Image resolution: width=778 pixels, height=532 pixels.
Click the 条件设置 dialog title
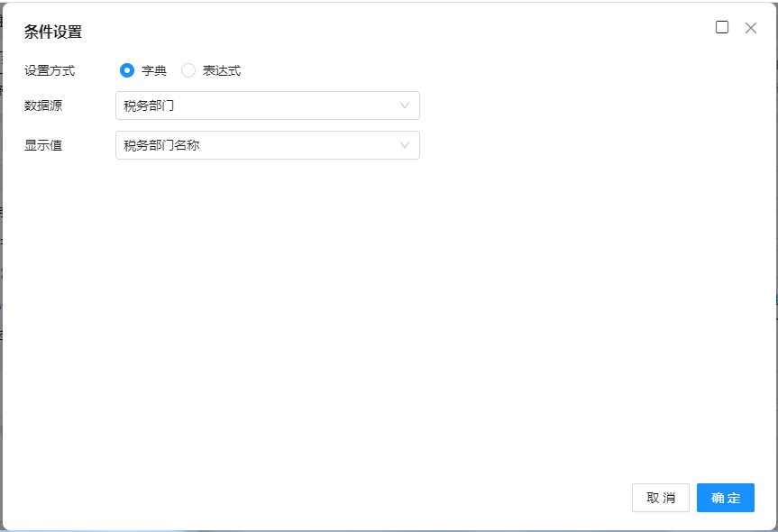point(53,32)
